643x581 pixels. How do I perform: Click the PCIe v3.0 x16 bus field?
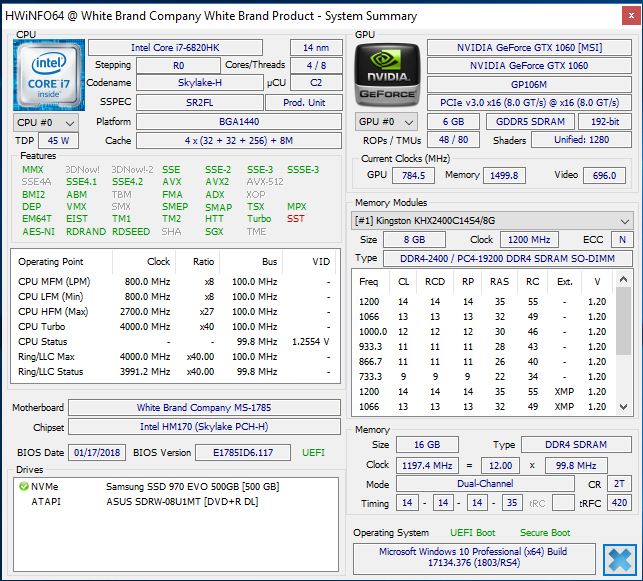(529, 103)
